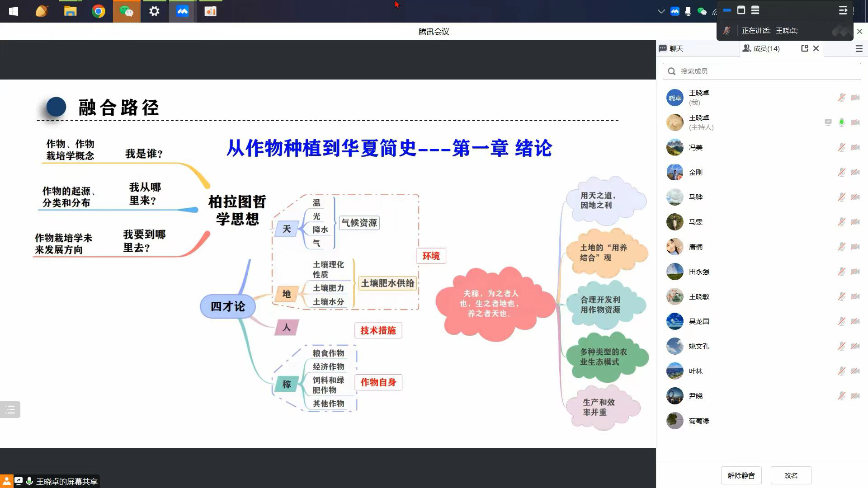Open Tencent Meeting icon in the taskbar
The height and width of the screenshot is (488, 868).
tap(182, 11)
